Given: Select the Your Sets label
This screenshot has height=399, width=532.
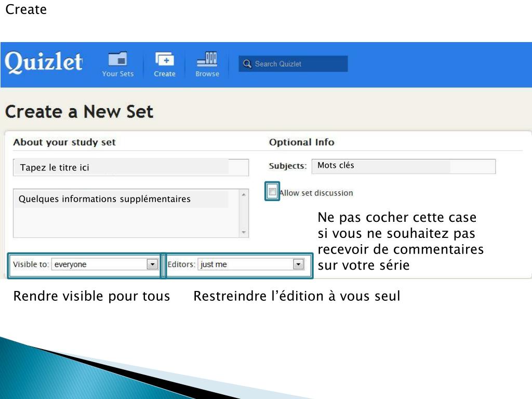Looking at the screenshot, I should click(118, 74).
